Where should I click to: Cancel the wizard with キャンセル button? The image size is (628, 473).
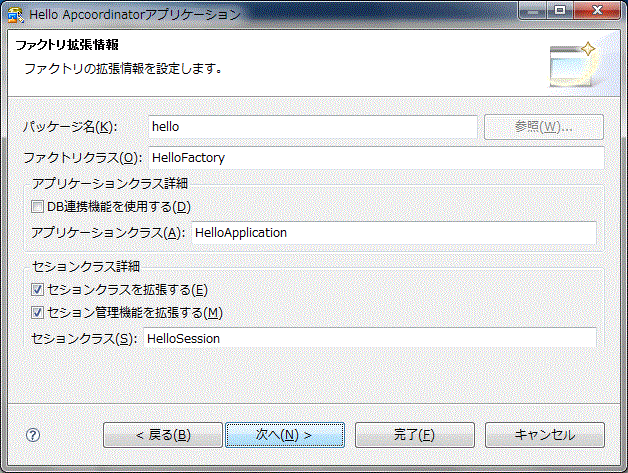(545, 435)
